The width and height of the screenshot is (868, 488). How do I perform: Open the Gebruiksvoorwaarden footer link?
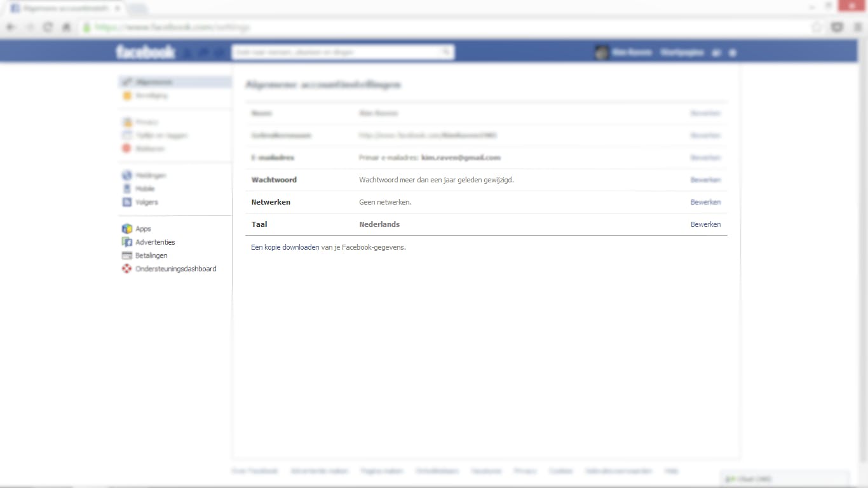pyautogui.click(x=619, y=471)
